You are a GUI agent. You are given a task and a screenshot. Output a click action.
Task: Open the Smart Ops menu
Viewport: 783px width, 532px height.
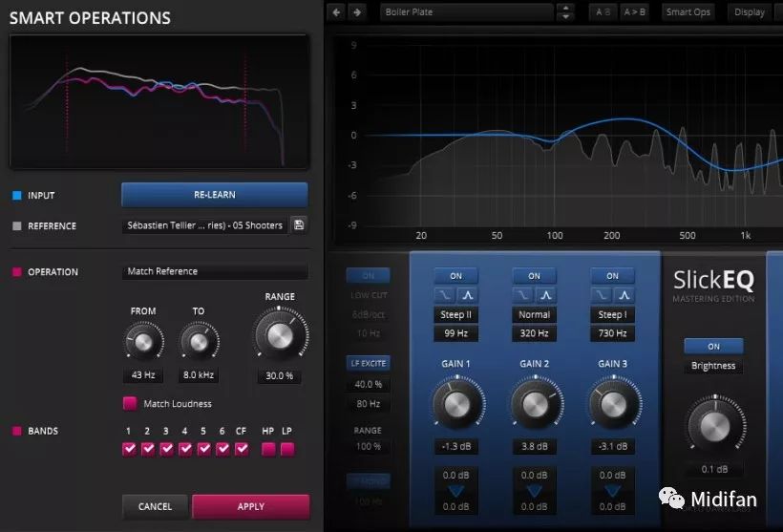(688, 12)
